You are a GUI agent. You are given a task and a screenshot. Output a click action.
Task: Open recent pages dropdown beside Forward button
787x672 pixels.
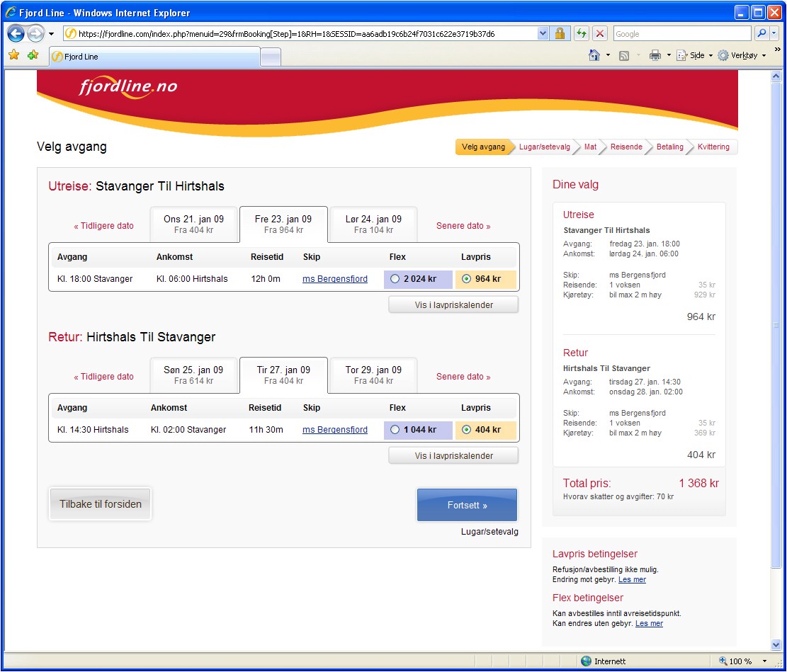pos(51,34)
